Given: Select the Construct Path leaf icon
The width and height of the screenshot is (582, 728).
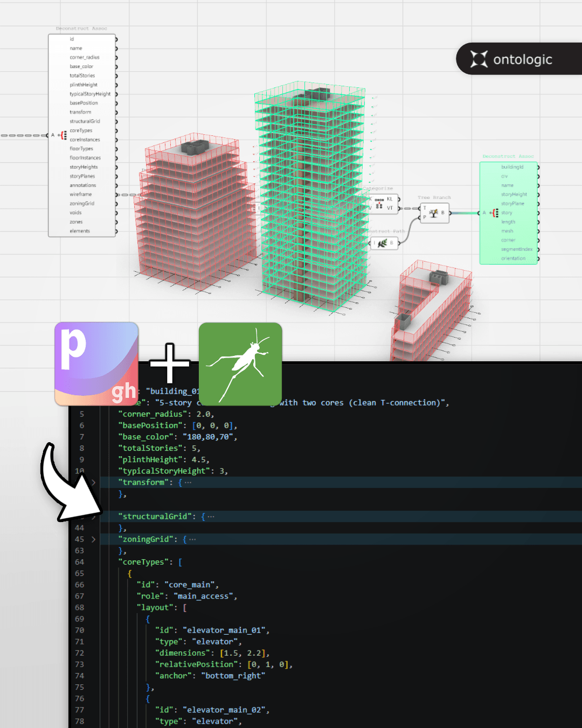Looking at the screenshot, I should 382,243.
